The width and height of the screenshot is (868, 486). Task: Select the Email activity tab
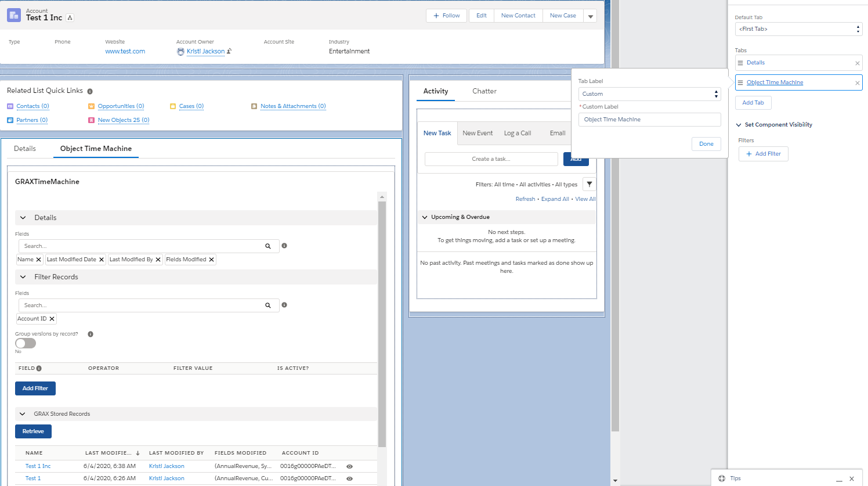click(x=558, y=133)
